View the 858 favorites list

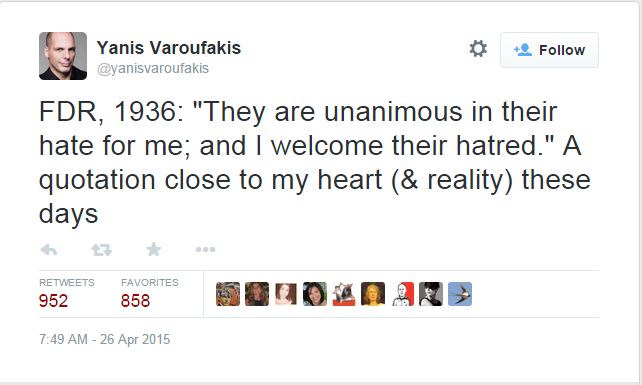pyautogui.click(x=149, y=293)
